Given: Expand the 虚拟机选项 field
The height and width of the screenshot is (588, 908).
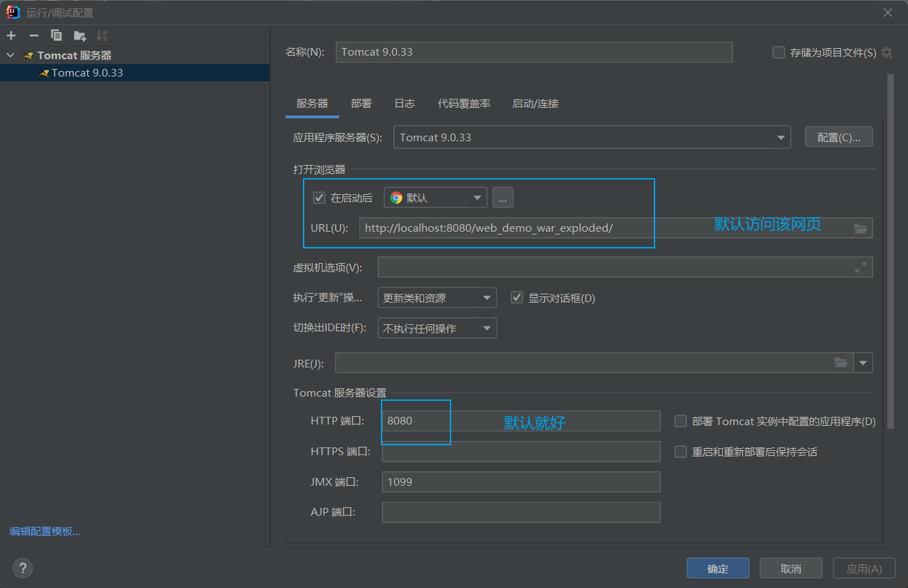Looking at the screenshot, I should (861, 267).
